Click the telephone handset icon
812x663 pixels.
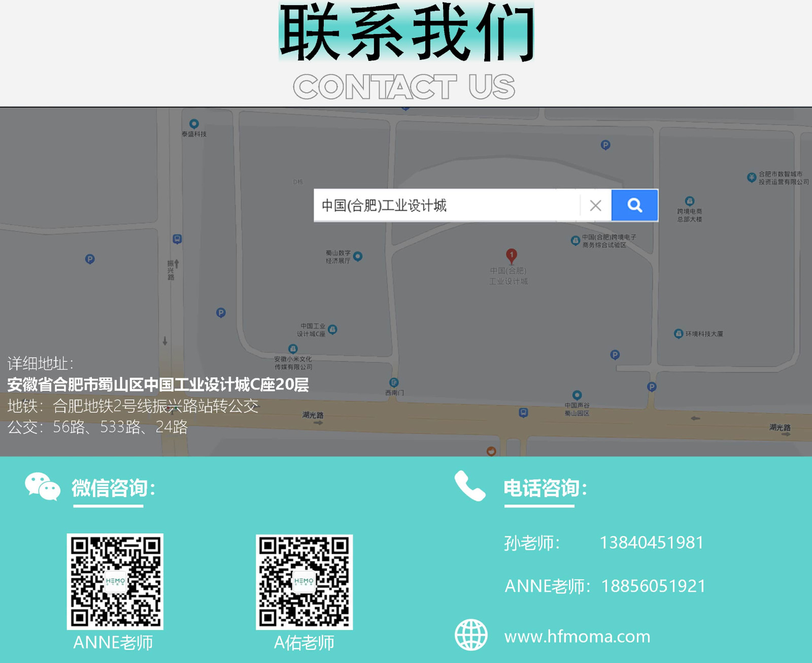[470, 486]
